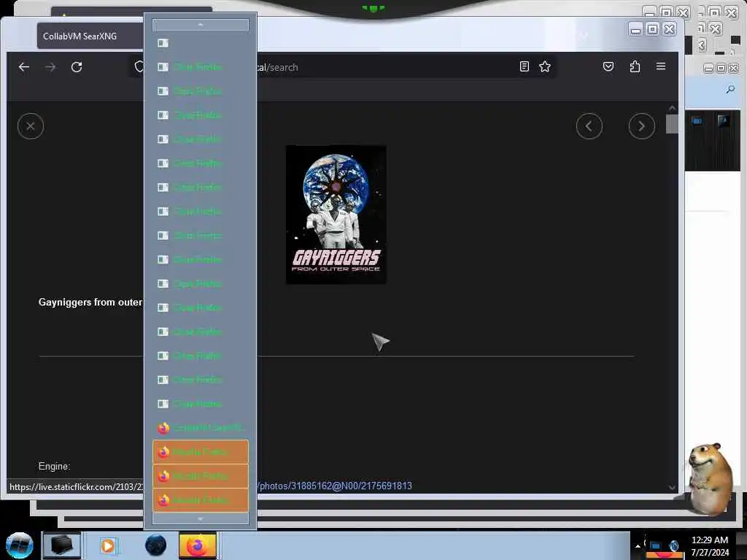Open the Firefox hamburger application menu
Image resolution: width=747 pixels, height=560 pixels.
[661, 66]
